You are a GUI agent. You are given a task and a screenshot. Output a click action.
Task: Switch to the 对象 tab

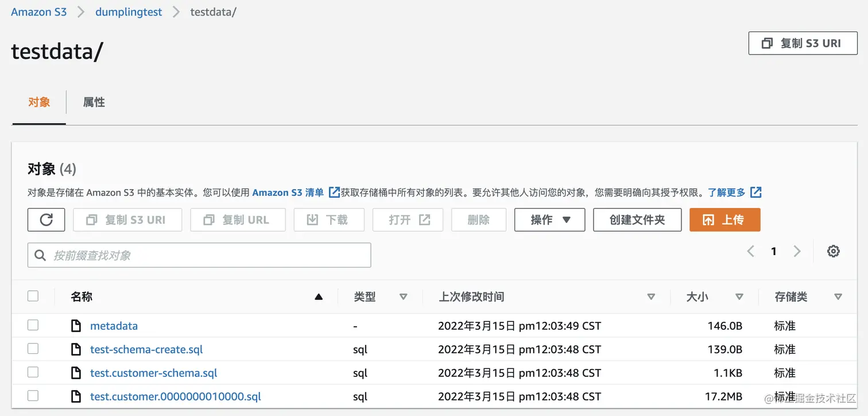pyautogui.click(x=39, y=102)
